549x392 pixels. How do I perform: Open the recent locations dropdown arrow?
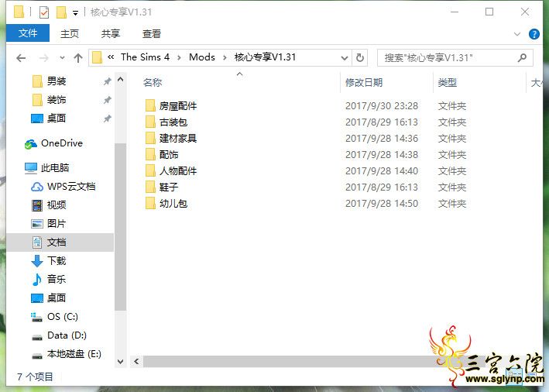pyautogui.click(x=62, y=58)
